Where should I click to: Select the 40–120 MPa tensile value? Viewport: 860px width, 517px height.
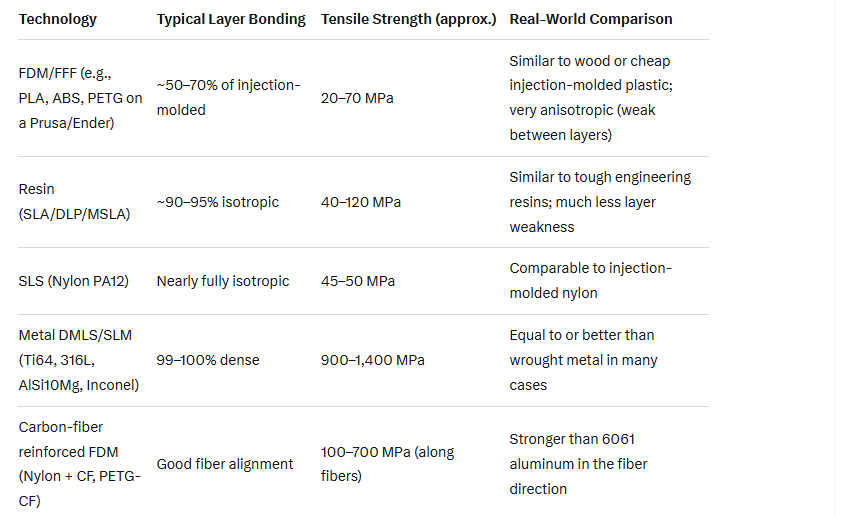[x=361, y=202]
